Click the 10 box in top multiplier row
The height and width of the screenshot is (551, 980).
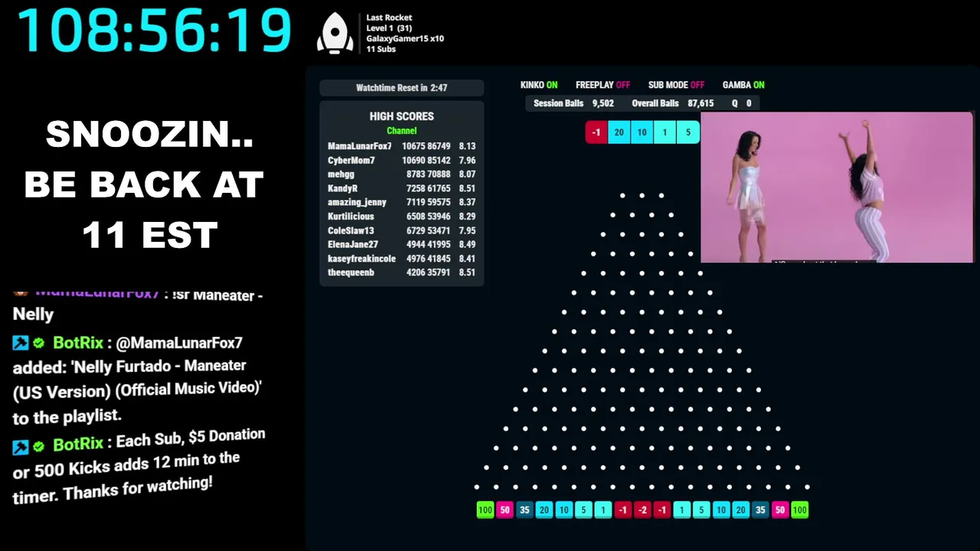tap(642, 132)
